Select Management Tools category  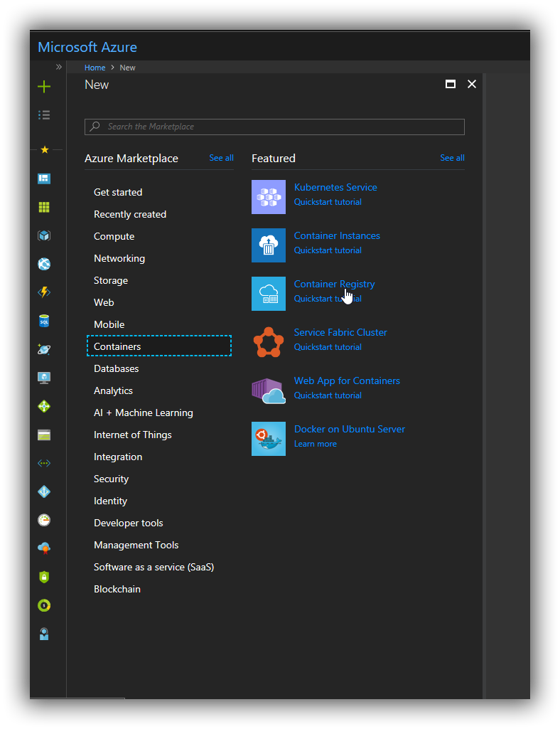(136, 545)
